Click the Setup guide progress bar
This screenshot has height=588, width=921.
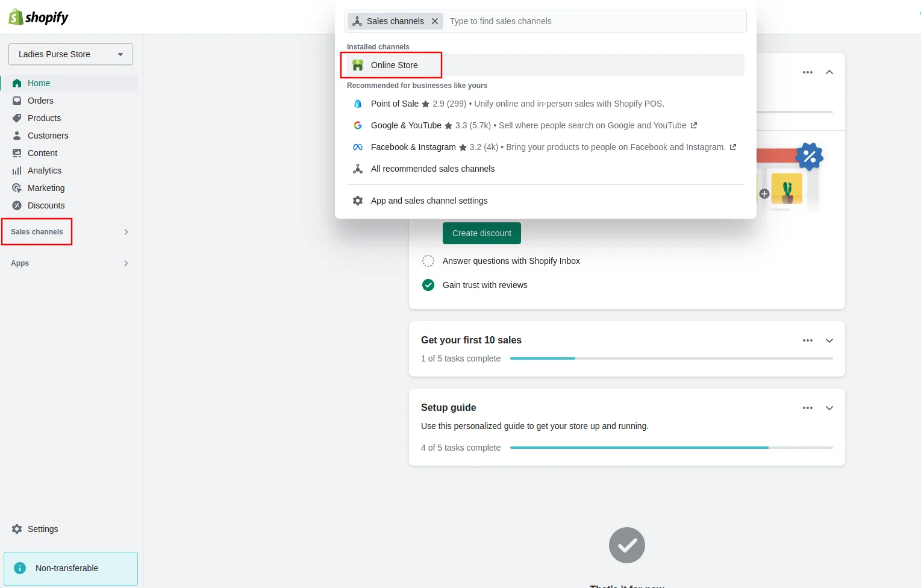(671, 448)
